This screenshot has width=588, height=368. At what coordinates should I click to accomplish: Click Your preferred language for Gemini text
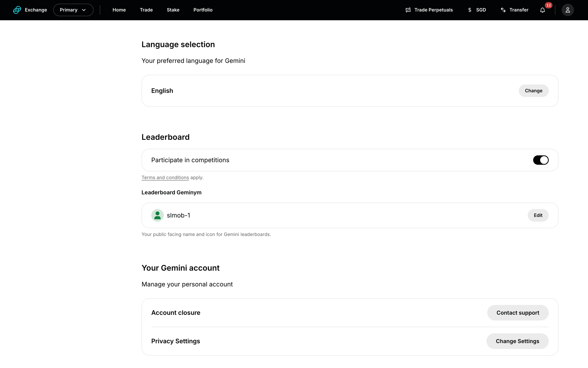coord(193,61)
